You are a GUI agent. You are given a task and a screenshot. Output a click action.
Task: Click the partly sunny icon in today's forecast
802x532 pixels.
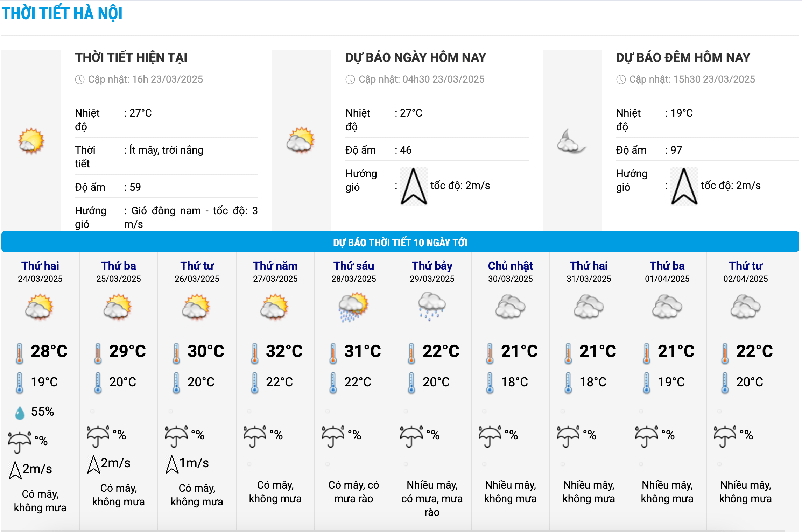[x=301, y=140]
